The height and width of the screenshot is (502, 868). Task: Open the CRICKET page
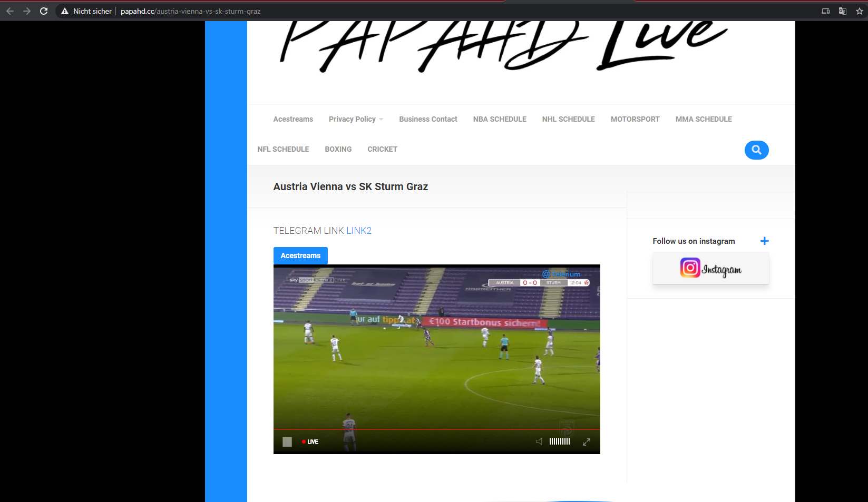[x=382, y=149]
